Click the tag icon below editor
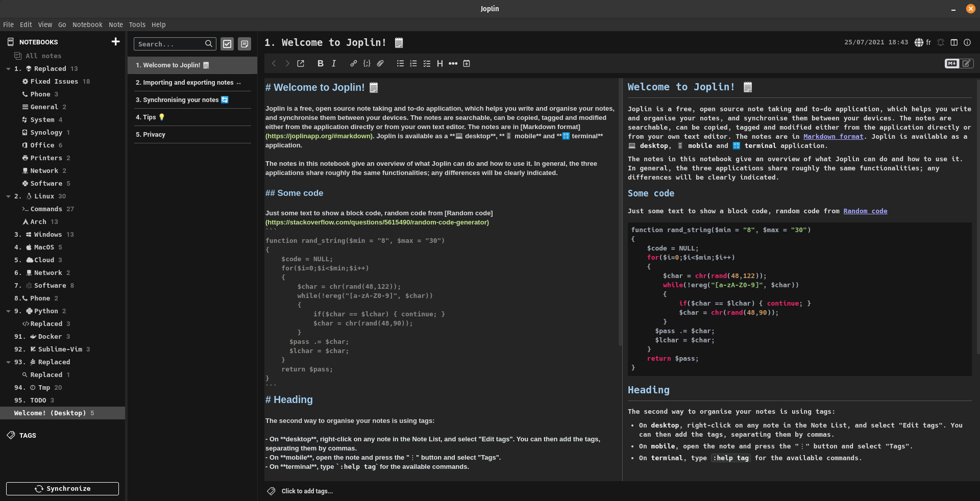The height and width of the screenshot is (501, 980). pyautogui.click(x=271, y=491)
